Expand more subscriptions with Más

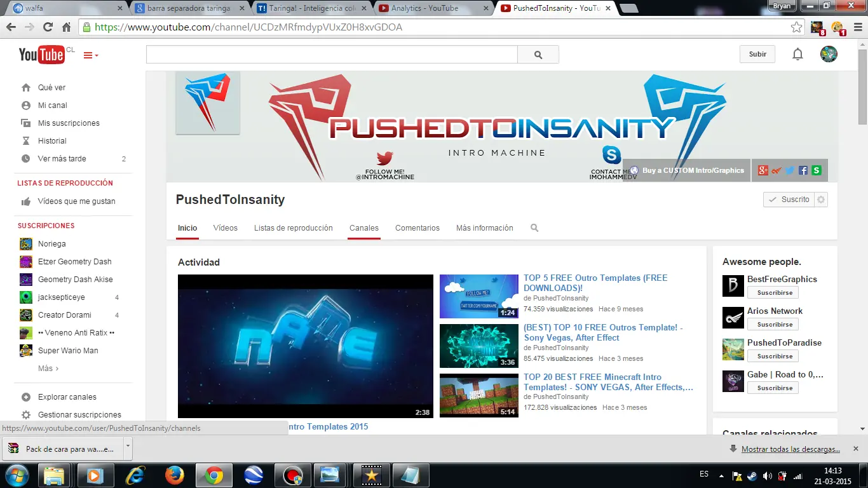pos(48,369)
